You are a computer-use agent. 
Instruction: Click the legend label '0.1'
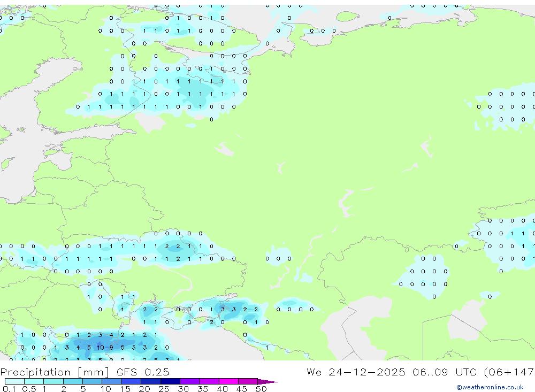point(9,389)
